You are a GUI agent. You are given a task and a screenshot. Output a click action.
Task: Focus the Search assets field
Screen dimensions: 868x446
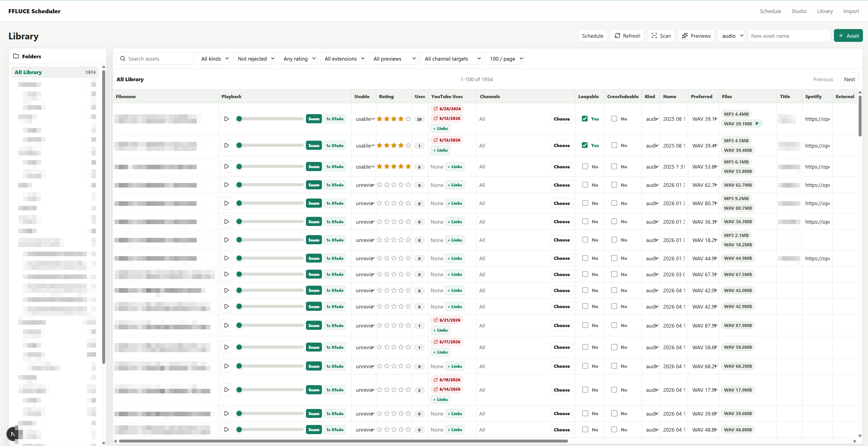click(x=155, y=58)
